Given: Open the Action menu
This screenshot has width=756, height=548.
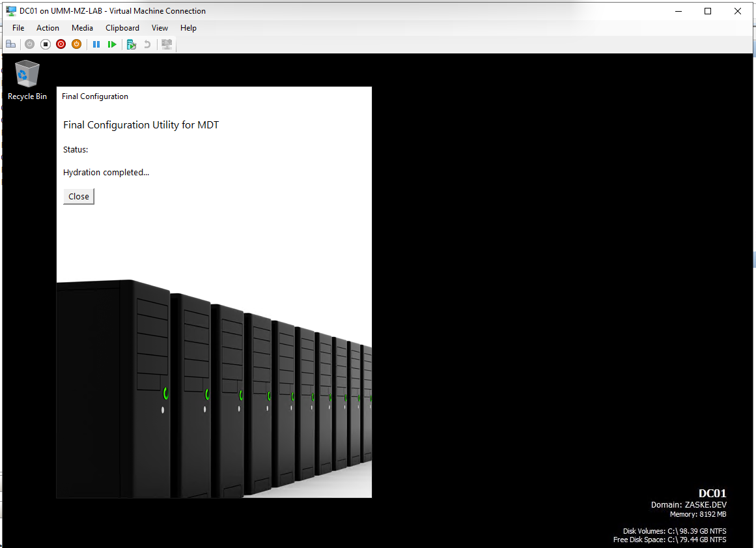Looking at the screenshot, I should tap(48, 28).
